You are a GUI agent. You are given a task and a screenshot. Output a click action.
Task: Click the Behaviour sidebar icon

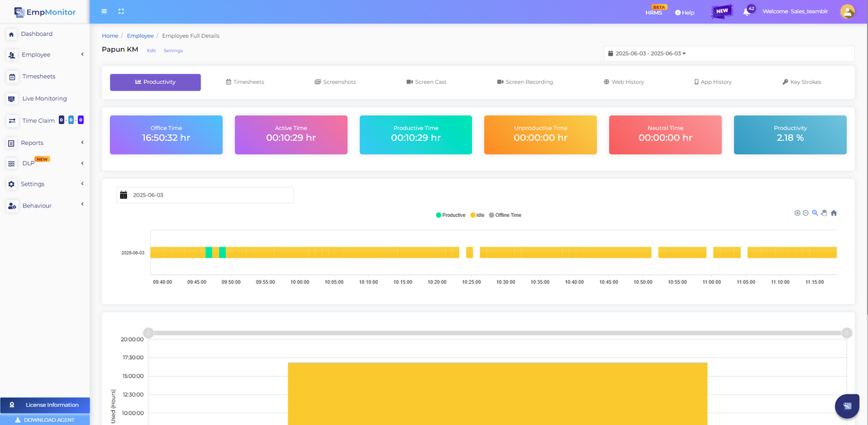tap(12, 206)
